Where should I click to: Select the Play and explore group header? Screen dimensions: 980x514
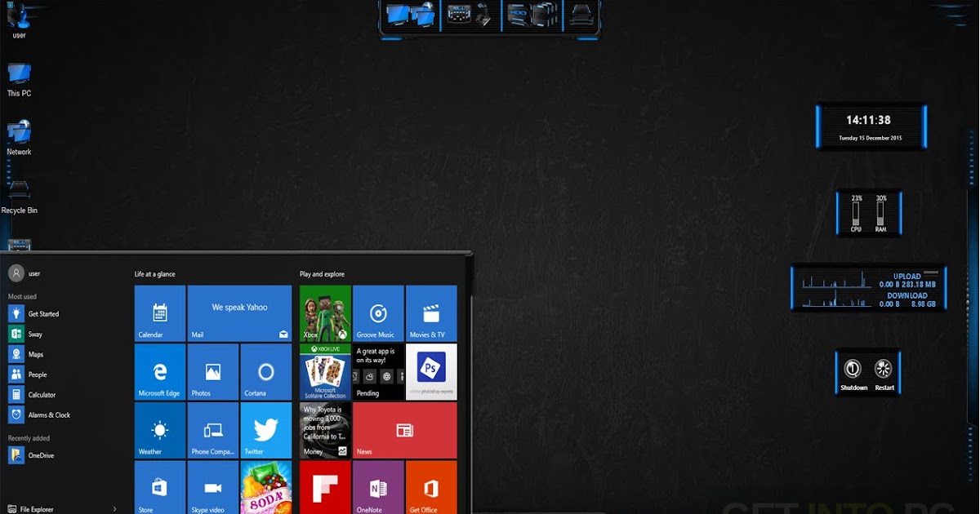(x=322, y=274)
